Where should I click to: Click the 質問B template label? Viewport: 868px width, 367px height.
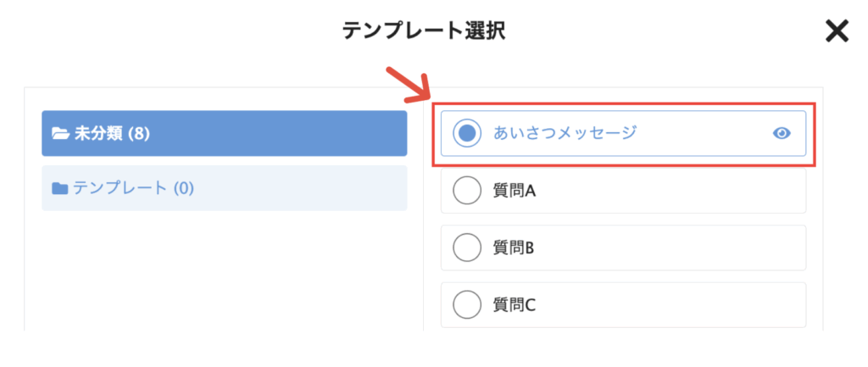point(513,248)
